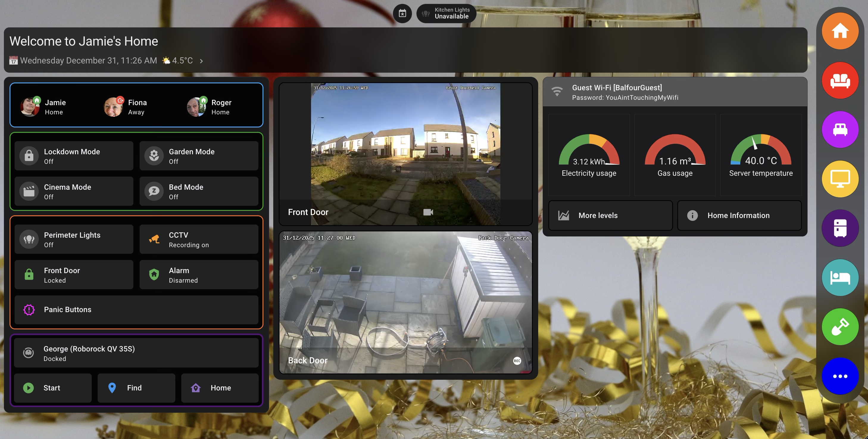868x439 pixels.
Task: Open the fridge kitchen view icon
Action: coord(840,228)
